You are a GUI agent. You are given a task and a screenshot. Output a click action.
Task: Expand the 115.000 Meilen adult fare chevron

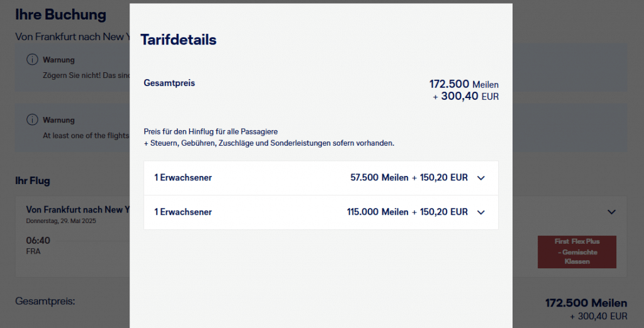pyautogui.click(x=481, y=212)
